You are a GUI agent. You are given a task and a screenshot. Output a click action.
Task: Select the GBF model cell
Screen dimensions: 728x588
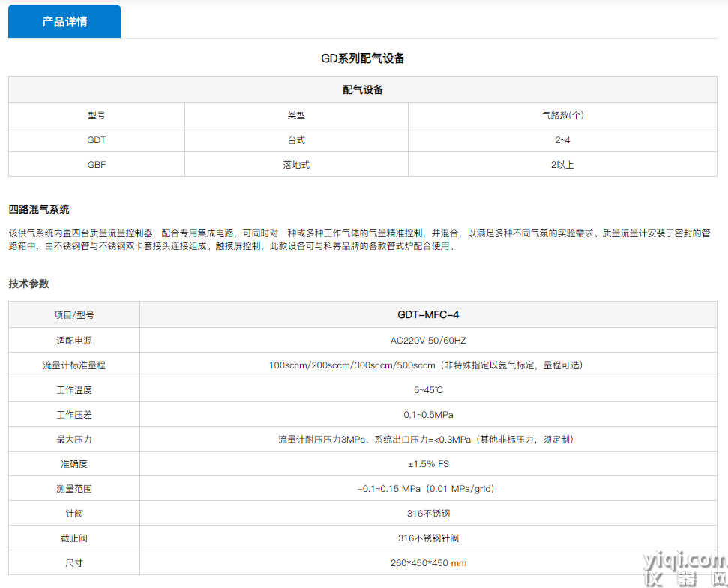coord(97,164)
